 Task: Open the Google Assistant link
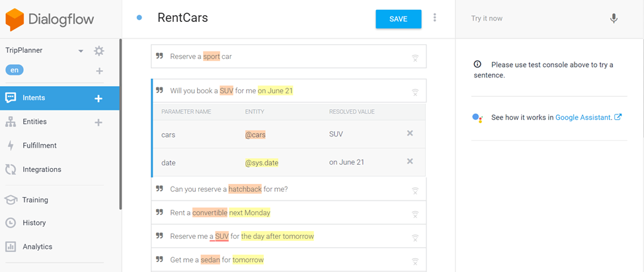click(x=583, y=117)
